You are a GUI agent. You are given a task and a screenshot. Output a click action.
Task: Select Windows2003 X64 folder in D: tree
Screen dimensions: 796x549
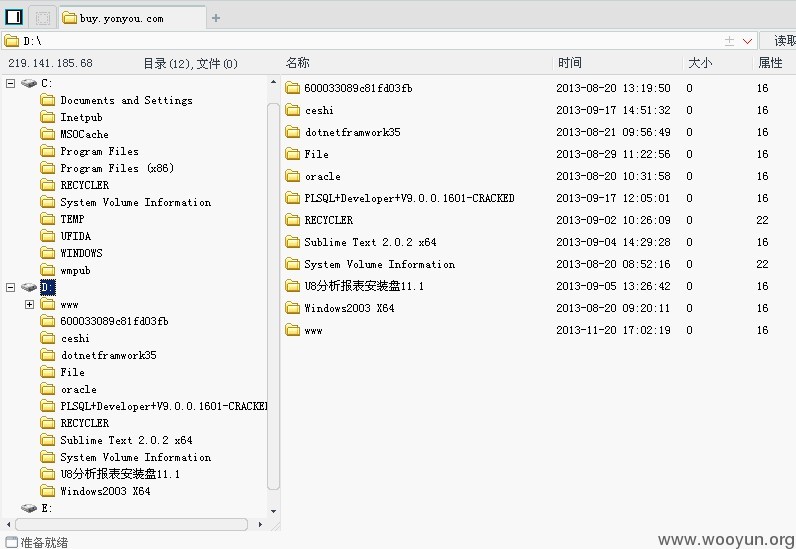point(106,491)
